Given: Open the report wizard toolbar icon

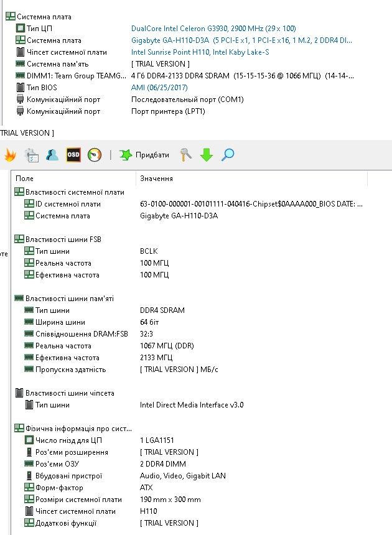Looking at the screenshot, I should coord(32,156).
